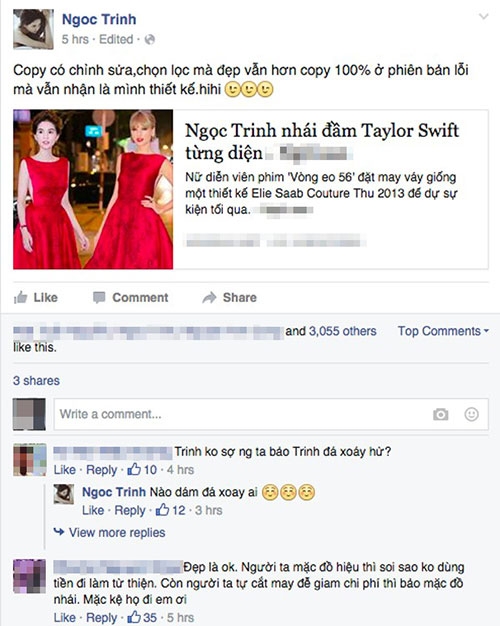Viewport: 500px width, 626px height.
Task: Click the 10 likes thumbs-up on first comment
Action: 134,469
